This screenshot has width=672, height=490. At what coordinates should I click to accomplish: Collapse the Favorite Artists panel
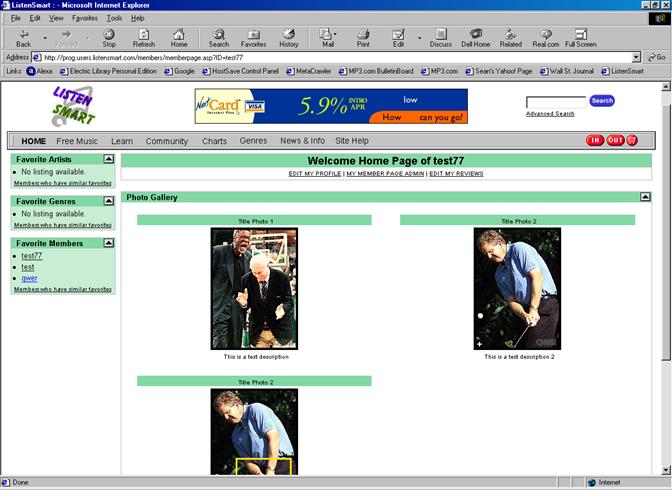(108, 159)
